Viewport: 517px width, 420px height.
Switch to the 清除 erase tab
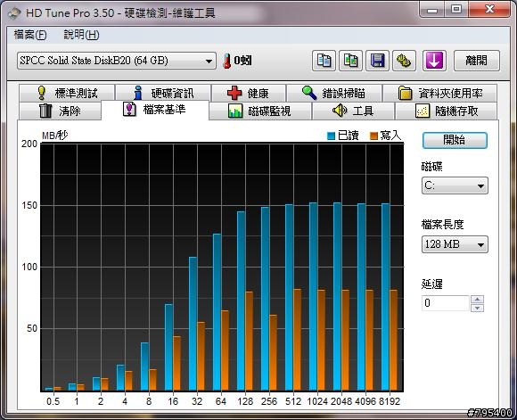pos(60,111)
